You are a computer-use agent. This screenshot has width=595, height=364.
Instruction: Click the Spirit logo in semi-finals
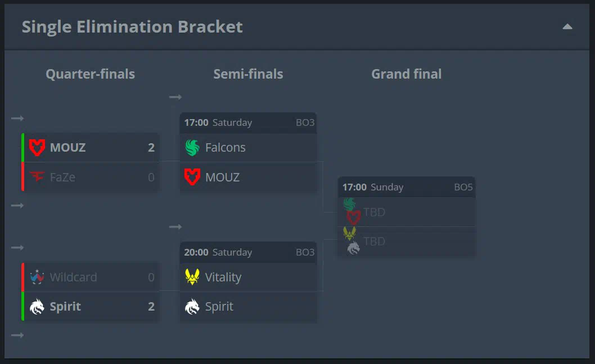point(192,306)
